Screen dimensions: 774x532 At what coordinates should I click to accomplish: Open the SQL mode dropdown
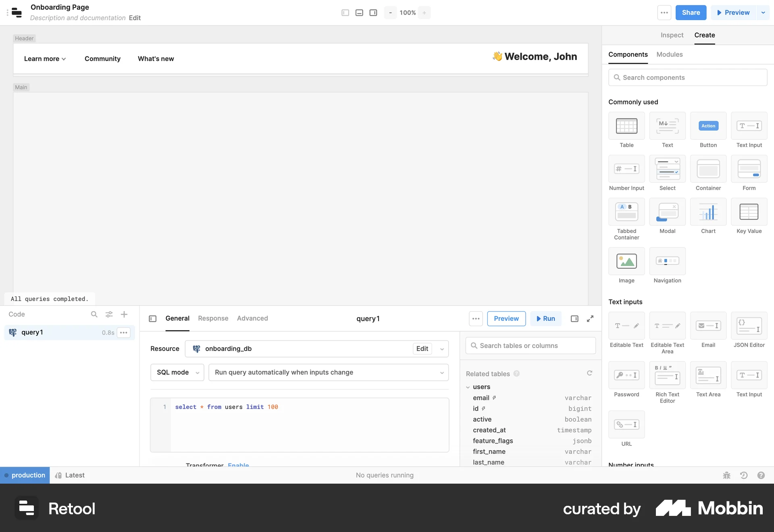(177, 372)
